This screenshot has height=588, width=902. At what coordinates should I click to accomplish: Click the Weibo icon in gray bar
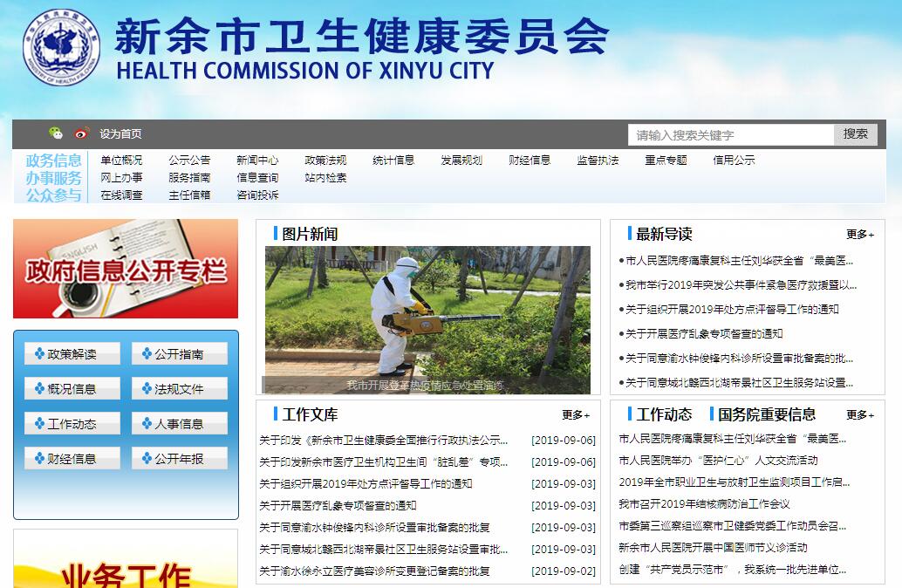coord(82,133)
